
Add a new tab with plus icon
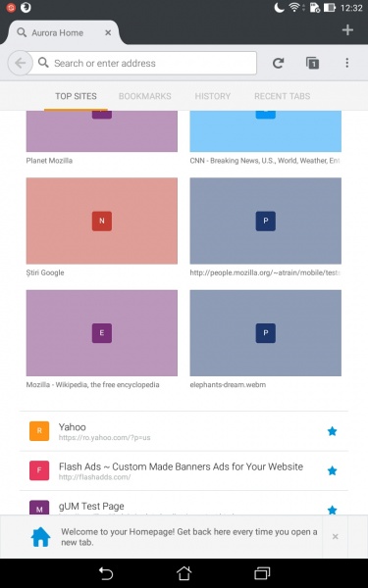click(347, 30)
